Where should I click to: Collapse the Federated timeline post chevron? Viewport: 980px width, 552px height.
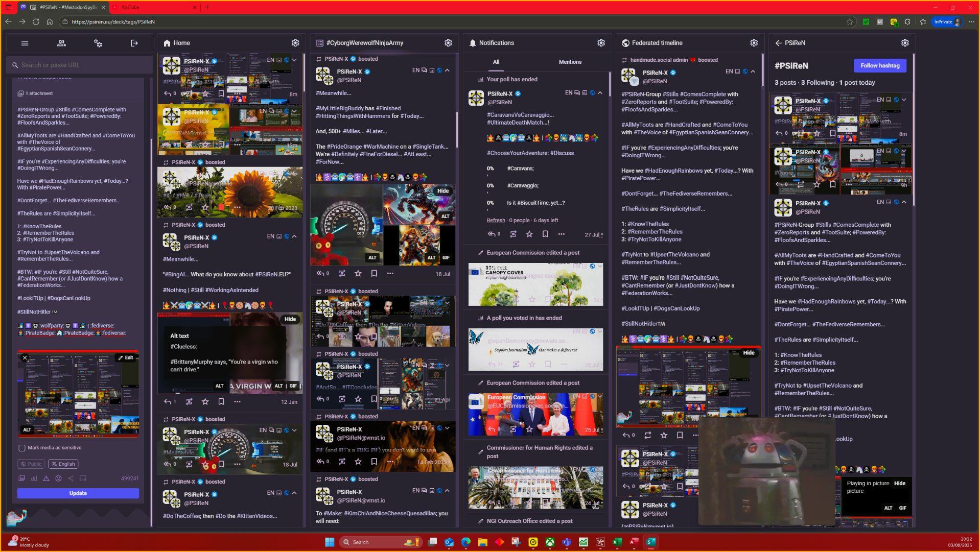tap(753, 71)
